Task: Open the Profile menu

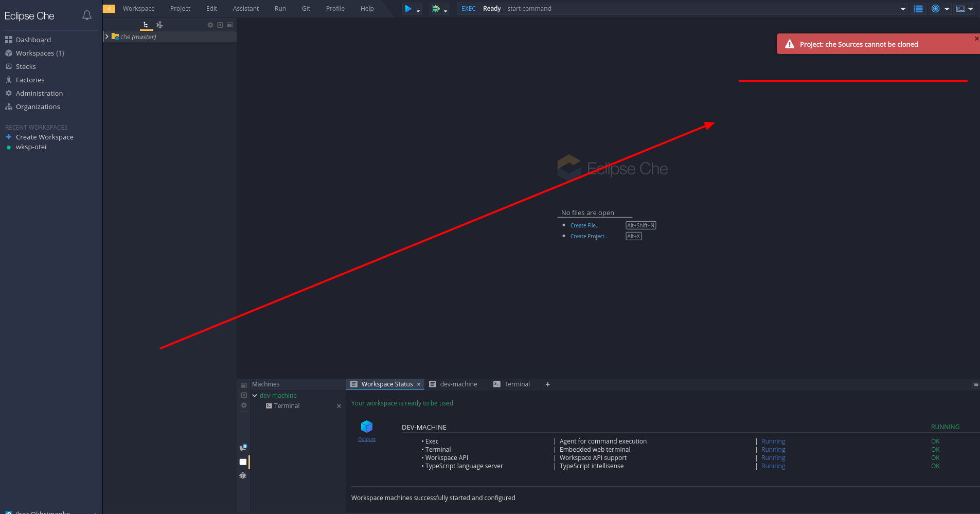Action: click(335, 9)
